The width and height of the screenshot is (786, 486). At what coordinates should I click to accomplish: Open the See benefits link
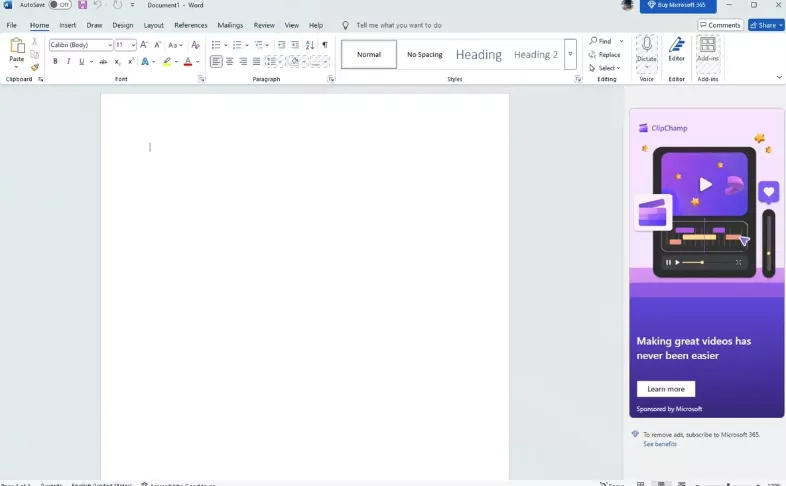click(x=660, y=444)
